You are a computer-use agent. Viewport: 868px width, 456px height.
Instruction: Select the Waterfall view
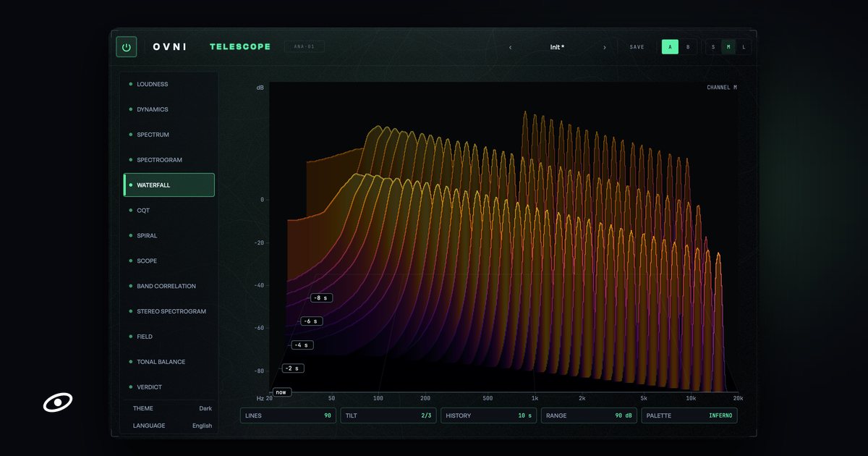[169, 185]
